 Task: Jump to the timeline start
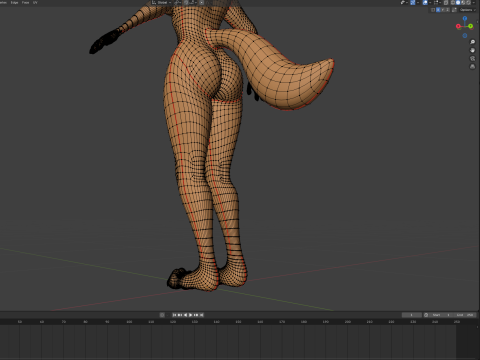coord(174,315)
